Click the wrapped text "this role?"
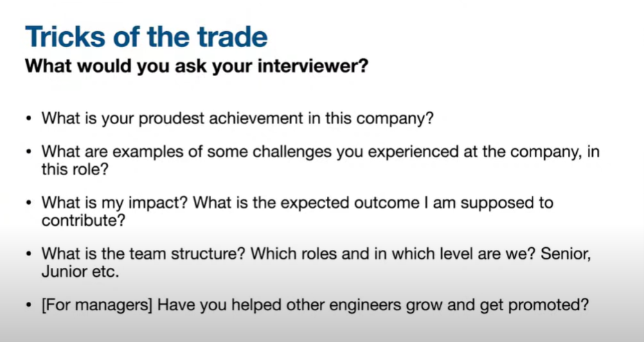 coord(75,169)
